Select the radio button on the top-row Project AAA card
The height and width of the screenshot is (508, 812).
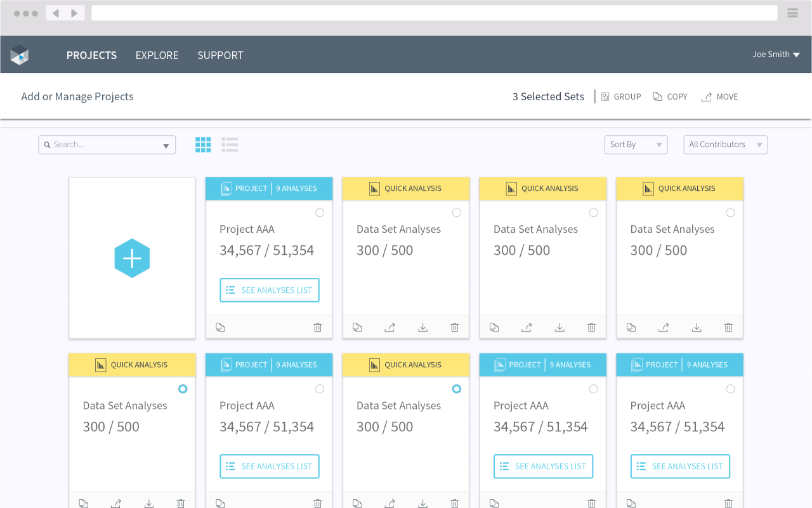(x=320, y=213)
